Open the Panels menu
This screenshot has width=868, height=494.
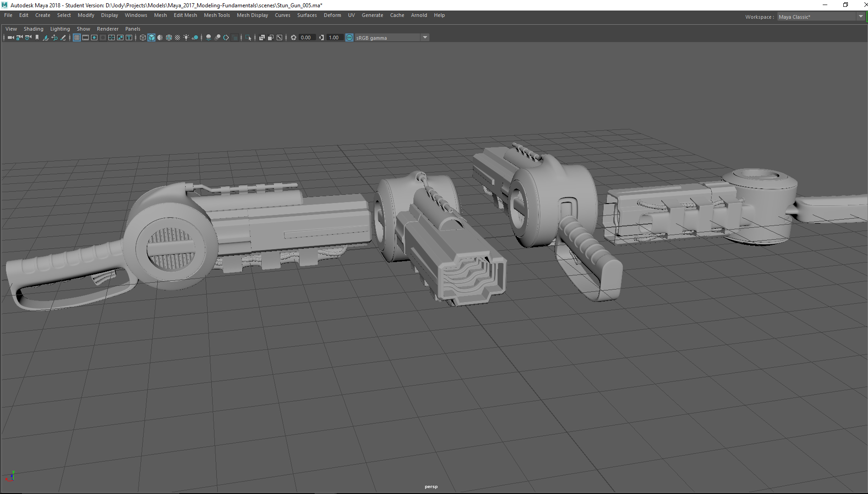tap(133, 29)
